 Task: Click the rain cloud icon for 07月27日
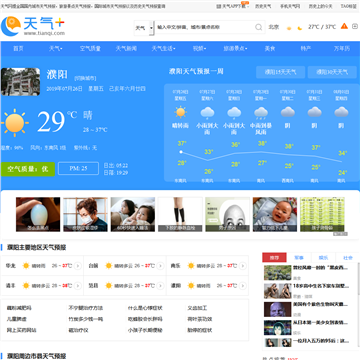coord(207,113)
